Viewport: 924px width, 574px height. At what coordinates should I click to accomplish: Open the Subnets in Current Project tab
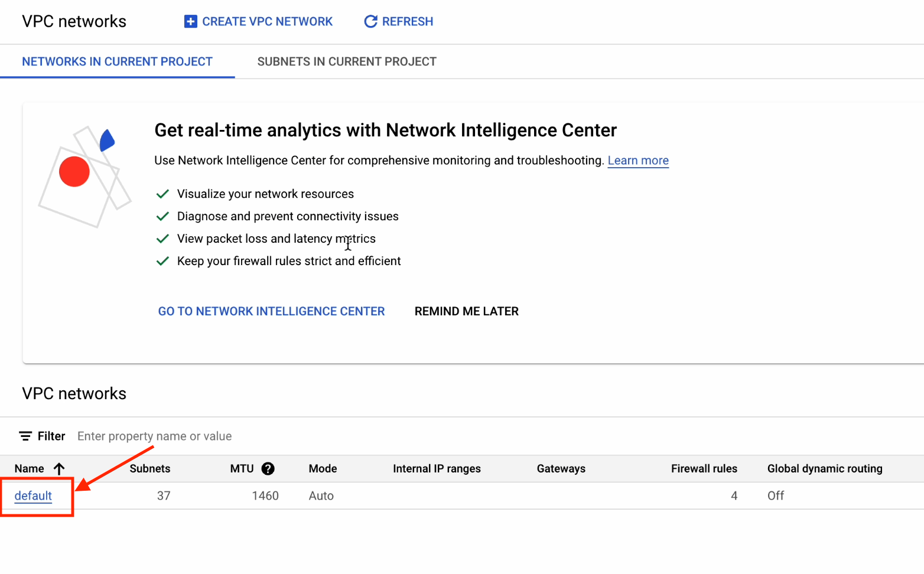coord(347,62)
